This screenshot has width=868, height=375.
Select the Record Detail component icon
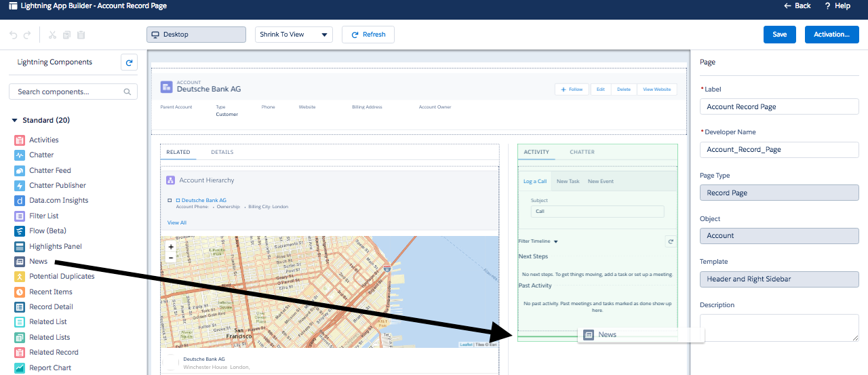(x=20, y=307)
